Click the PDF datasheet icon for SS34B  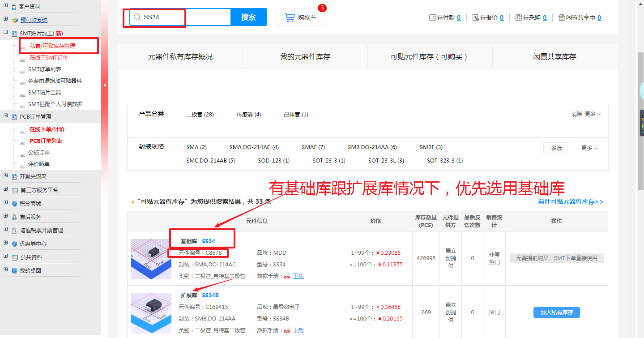pyautogui.click(x=287, y=330)
